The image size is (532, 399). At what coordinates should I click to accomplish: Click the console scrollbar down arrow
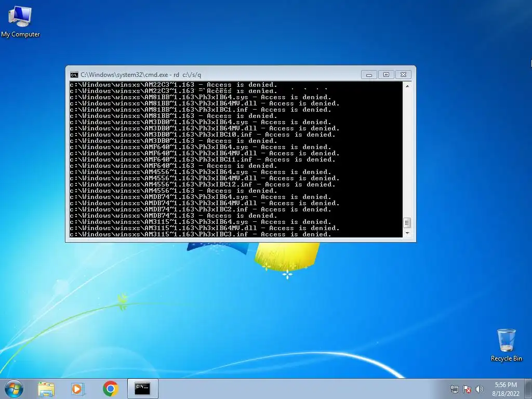[x=407, y=233]
